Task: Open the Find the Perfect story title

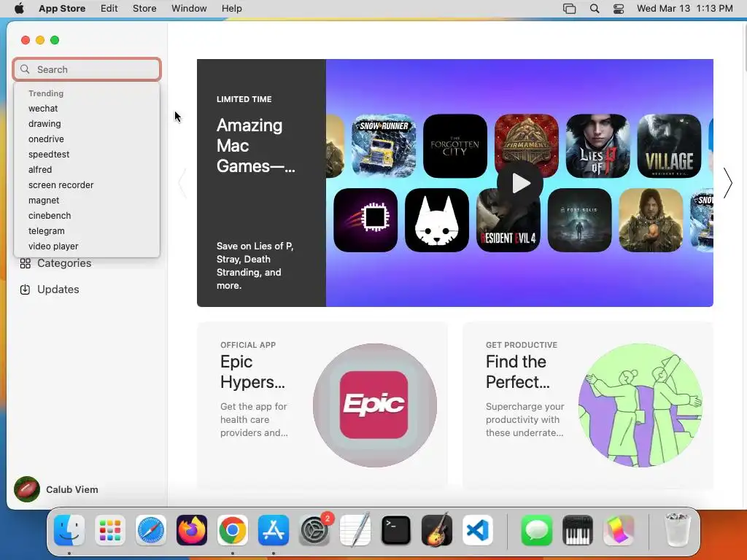Action: pos(518,372)
